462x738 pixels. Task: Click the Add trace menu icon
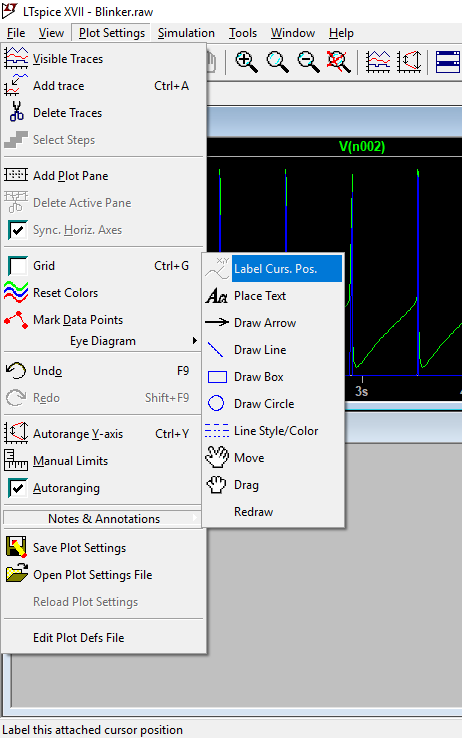16,86
